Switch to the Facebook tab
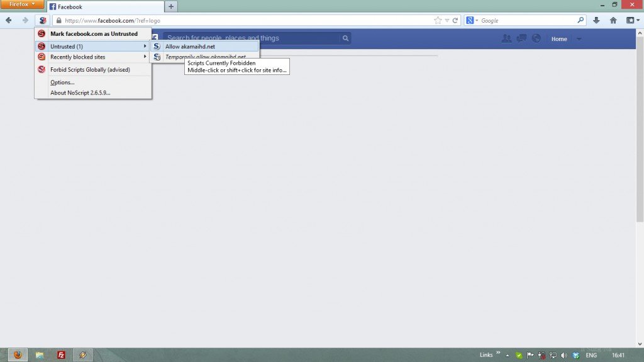This screenshot has height=362, width=644. [106, 6]
